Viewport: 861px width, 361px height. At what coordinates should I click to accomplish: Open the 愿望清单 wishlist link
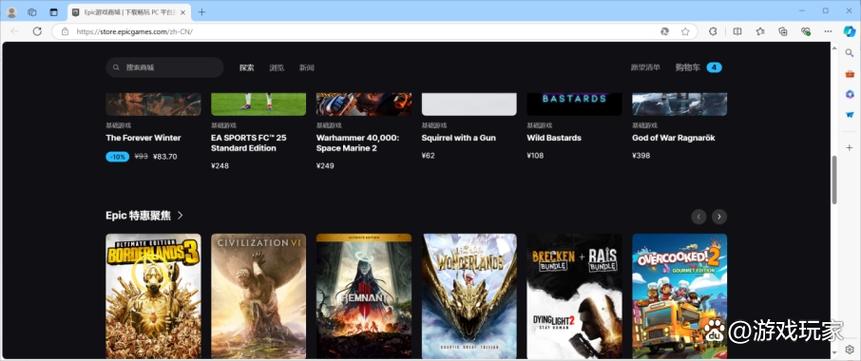tap(645, 68)
